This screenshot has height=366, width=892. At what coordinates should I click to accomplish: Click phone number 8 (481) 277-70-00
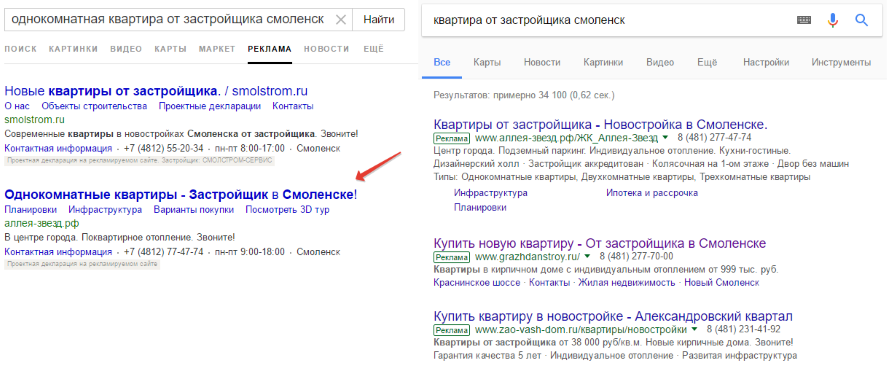pos(636,256)
